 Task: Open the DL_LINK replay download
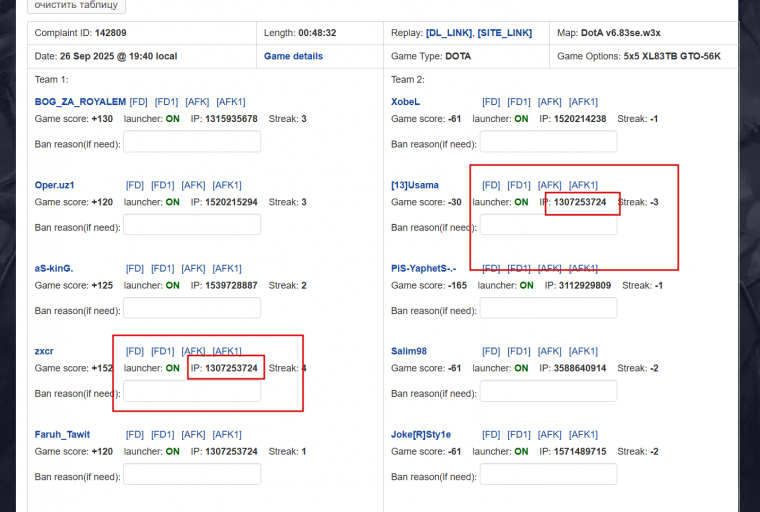(x=449, y=33)
